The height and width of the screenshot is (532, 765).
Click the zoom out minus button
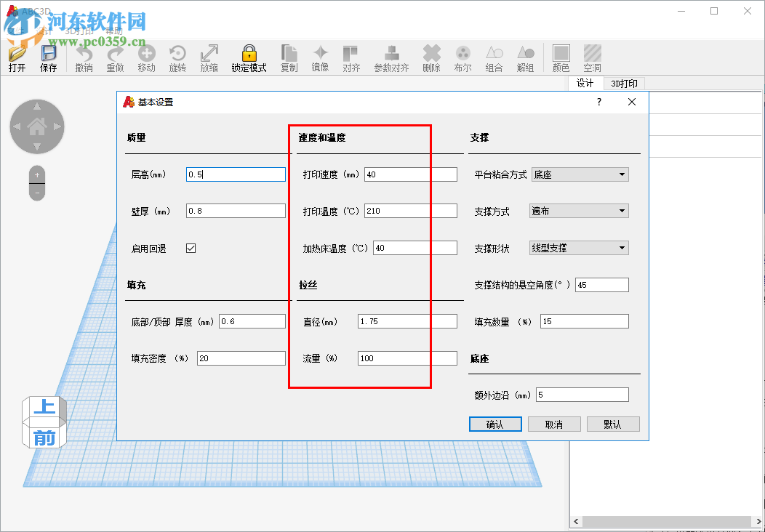pyautogui.click(x=37, y=193)
